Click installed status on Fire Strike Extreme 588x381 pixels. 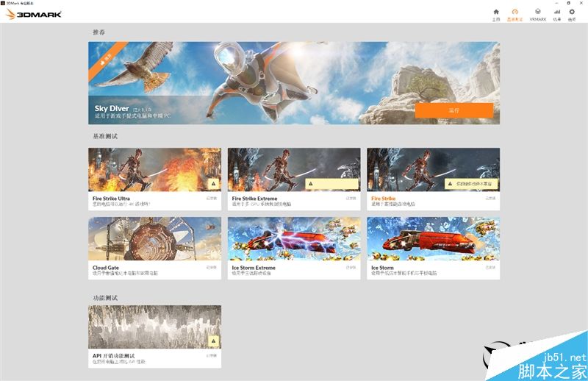pyautogui.click(x=351, y=198)
